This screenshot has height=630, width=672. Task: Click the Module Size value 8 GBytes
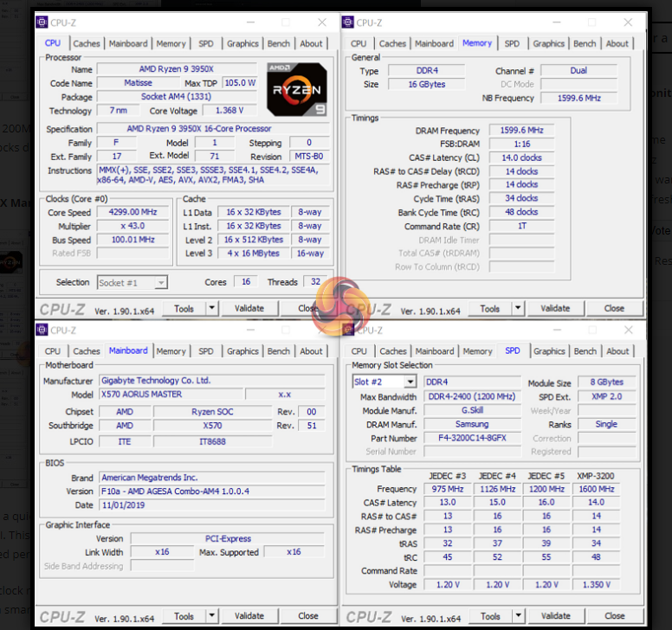click(606, 382)
